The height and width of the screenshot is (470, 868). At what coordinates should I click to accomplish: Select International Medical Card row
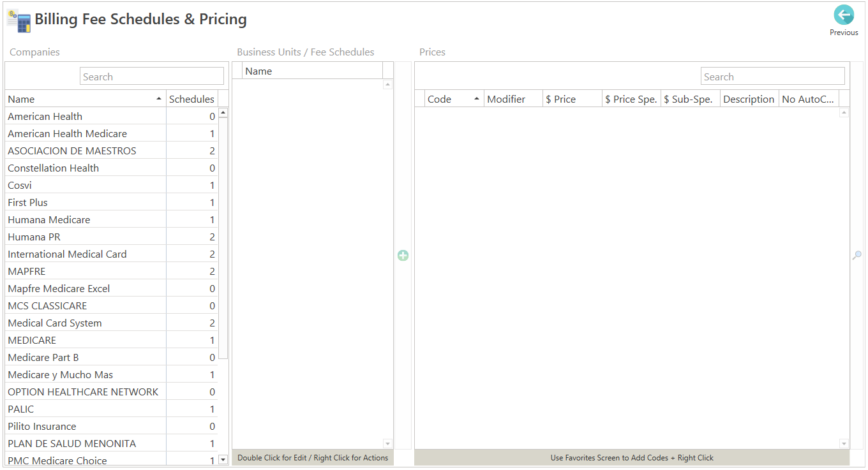[x=111, y=254]
